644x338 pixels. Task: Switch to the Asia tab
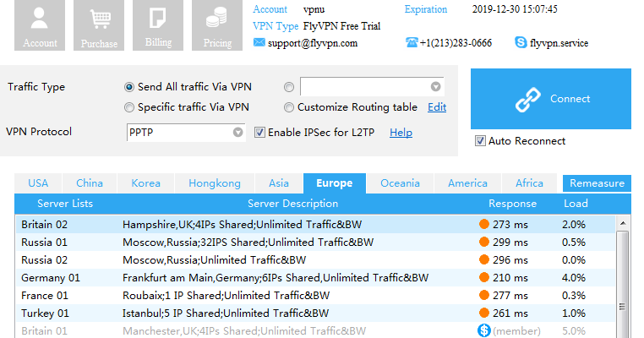point(279,183)
